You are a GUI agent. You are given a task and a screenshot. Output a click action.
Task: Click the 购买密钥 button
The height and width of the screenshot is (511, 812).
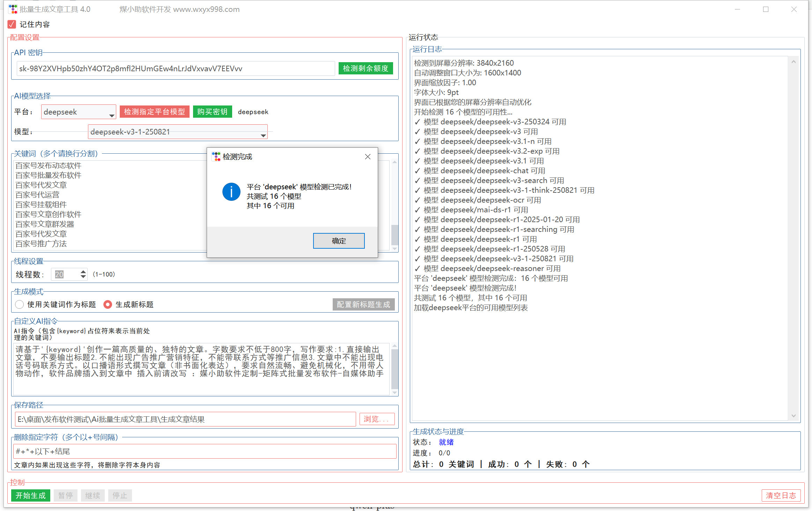pos(212,112)
